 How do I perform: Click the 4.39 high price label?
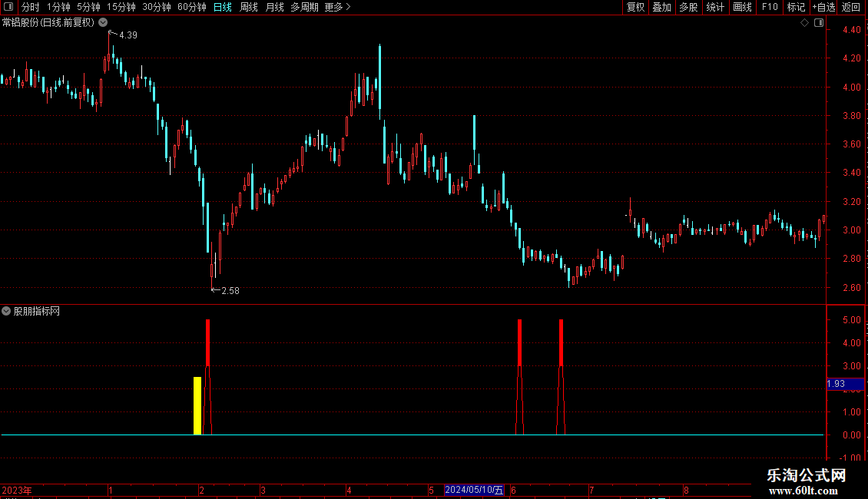pos(128,35)
